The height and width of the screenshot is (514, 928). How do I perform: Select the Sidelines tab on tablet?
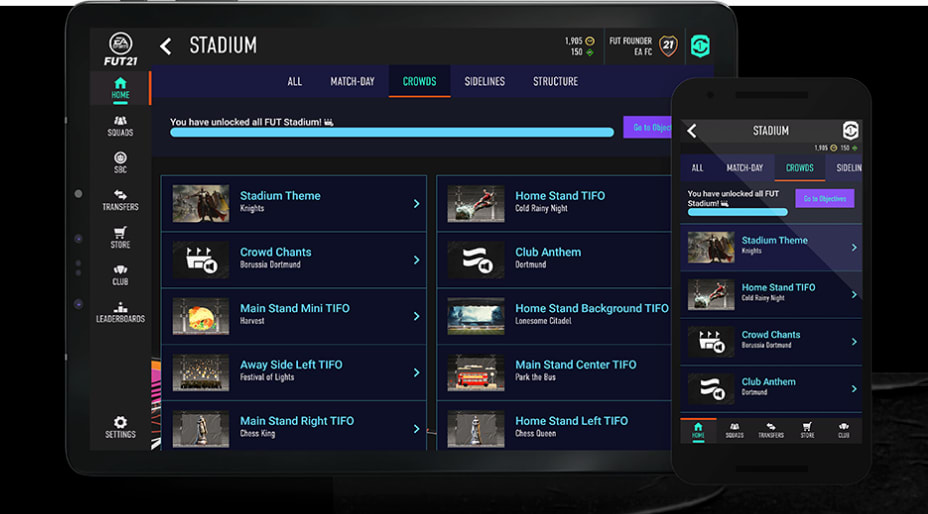click(x=484, y=81)
